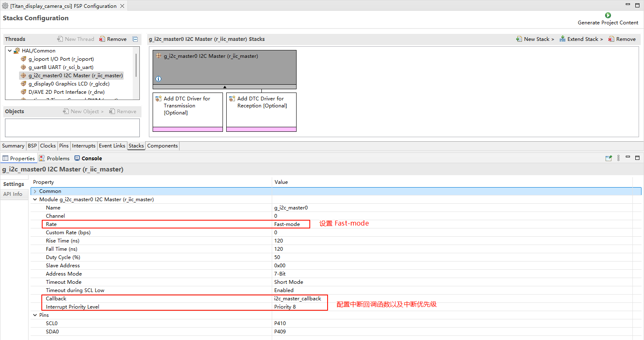Collapse the Module g_i2c_master0 property group

[35, 200]
